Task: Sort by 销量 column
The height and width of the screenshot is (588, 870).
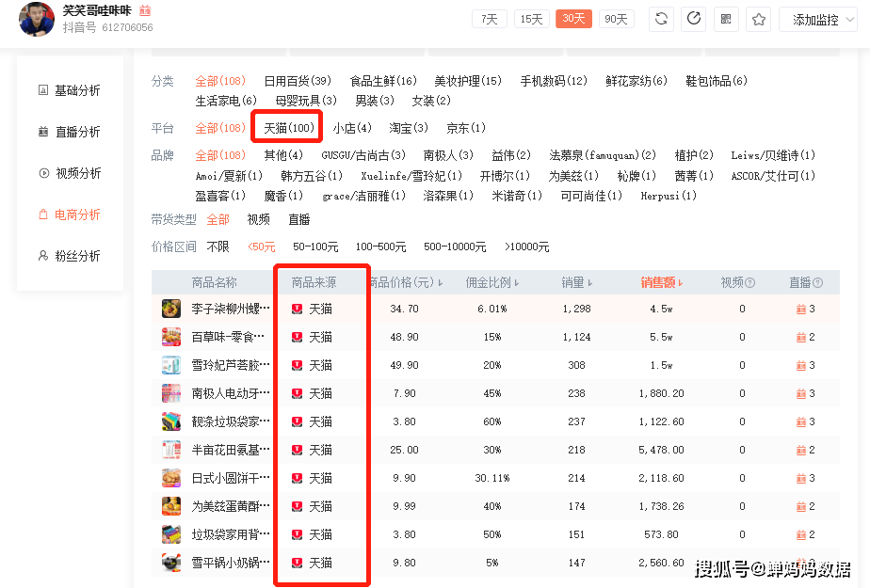Action: [x=576, y=282]
